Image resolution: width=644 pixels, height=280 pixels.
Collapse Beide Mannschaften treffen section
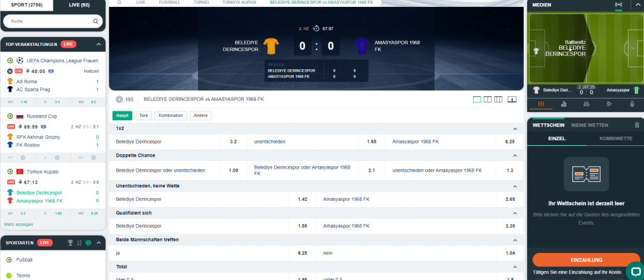(x=515, y=240)
